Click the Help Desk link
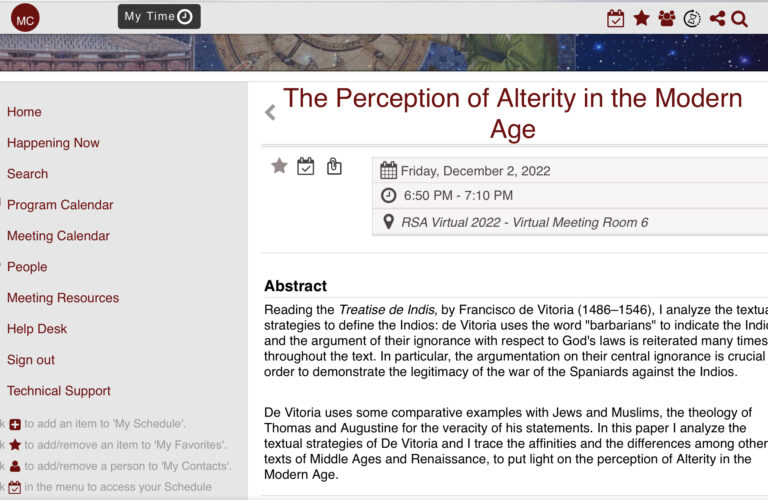The width and height of the screenshot is (768, 500). click(x=37, y=329)
